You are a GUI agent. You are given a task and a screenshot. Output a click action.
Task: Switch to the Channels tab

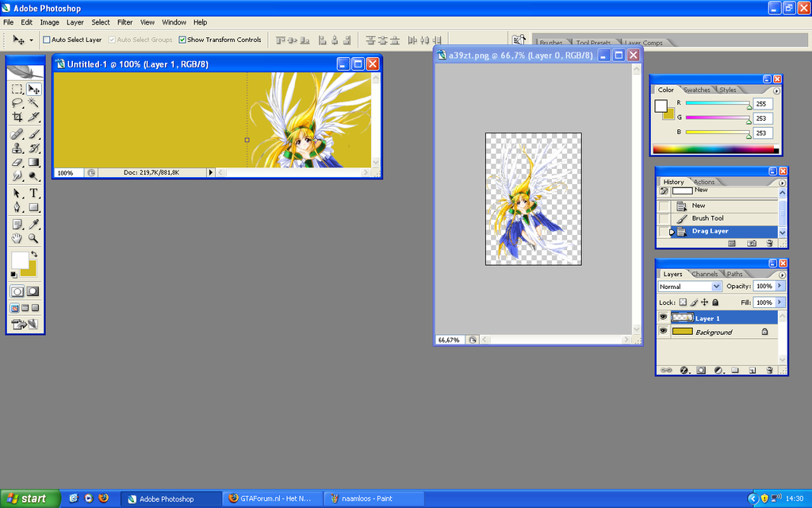point(704,274)
